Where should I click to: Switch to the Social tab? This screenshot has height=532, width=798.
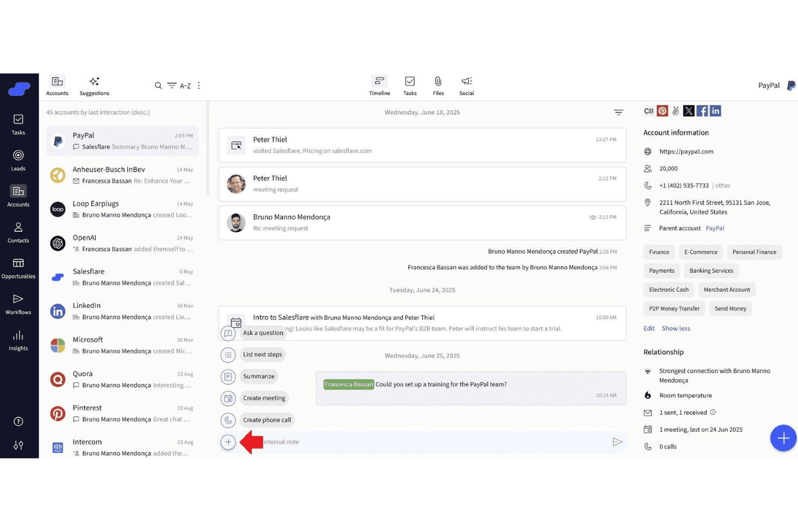point(467,86)
